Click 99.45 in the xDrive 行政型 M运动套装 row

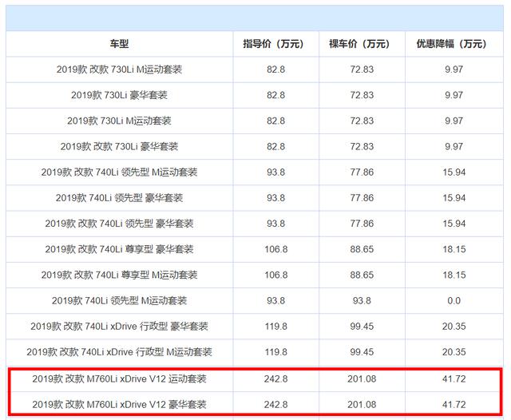tap(362, 352)
